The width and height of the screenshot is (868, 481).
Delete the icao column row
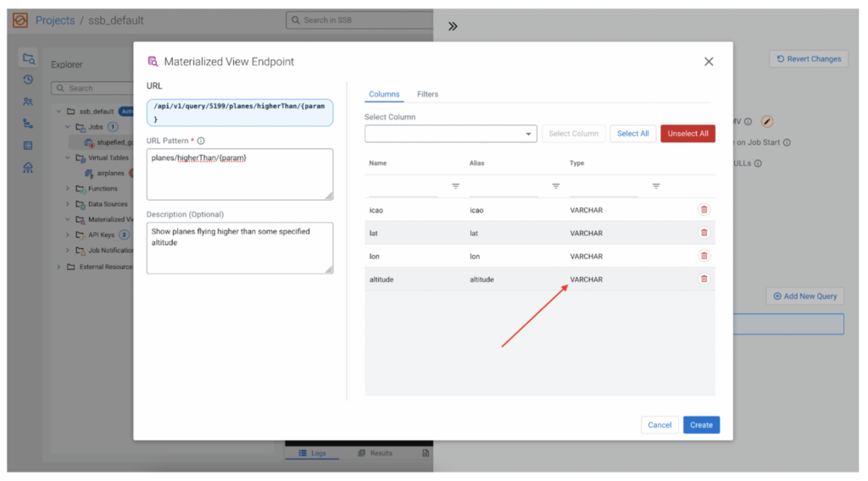(x=704, y=209)
